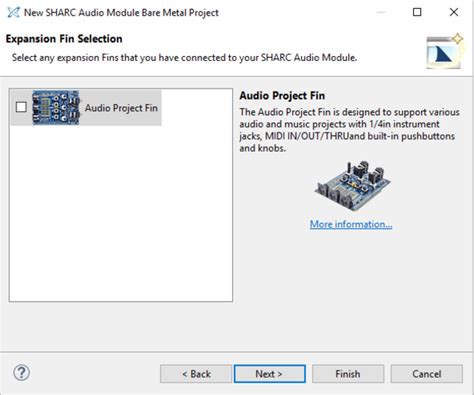The width and height of the screenshot is (474, 395).
Task: Click the wizard banner icon at top right
Action: point(445,51)
